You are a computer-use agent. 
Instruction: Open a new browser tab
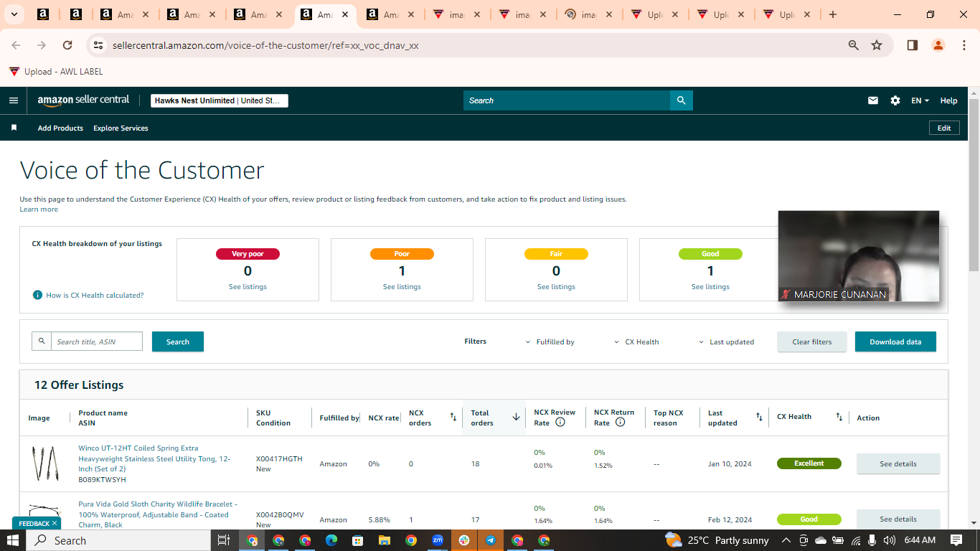[x=832, y=14]
